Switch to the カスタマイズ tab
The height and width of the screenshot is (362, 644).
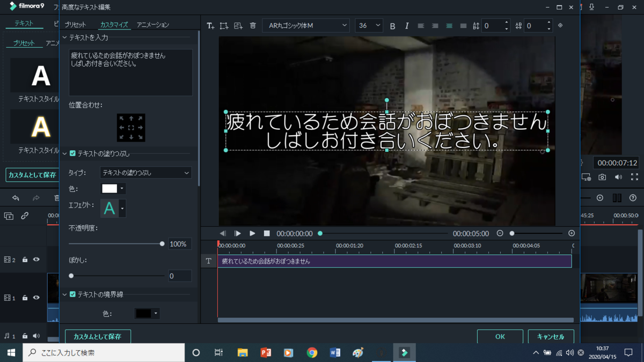(x=114, y=25)
